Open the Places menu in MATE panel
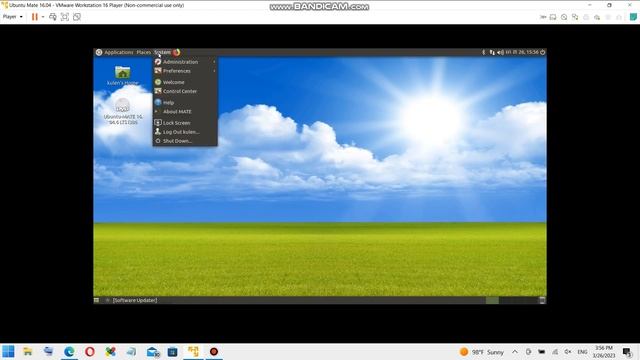Viewport: 640px width, 360px height. tap(143, 52)
